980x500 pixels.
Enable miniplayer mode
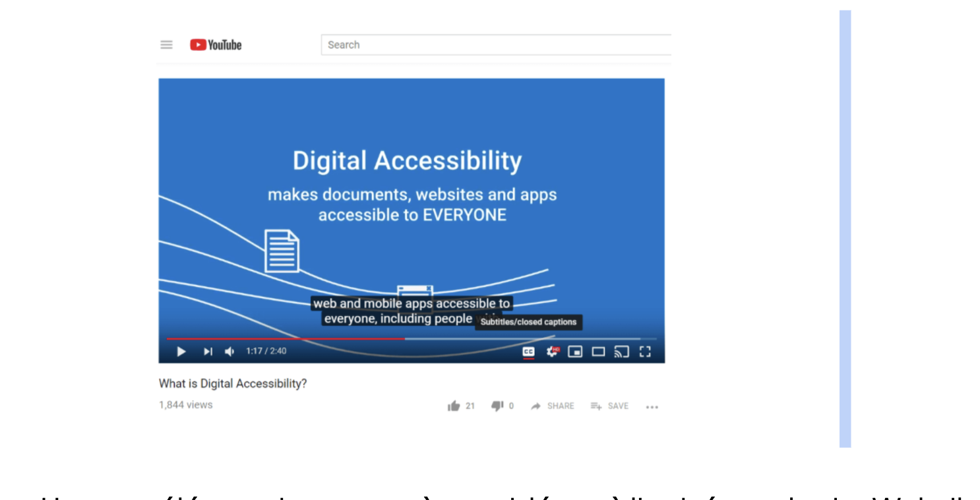576,352
